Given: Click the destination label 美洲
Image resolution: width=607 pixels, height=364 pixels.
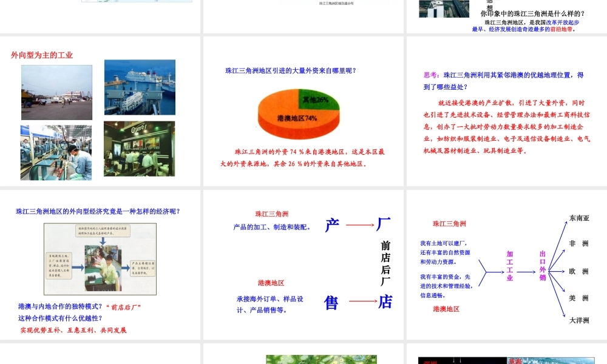Looking at the screenshot, I should pyautogui.click(x=578, y=298).
